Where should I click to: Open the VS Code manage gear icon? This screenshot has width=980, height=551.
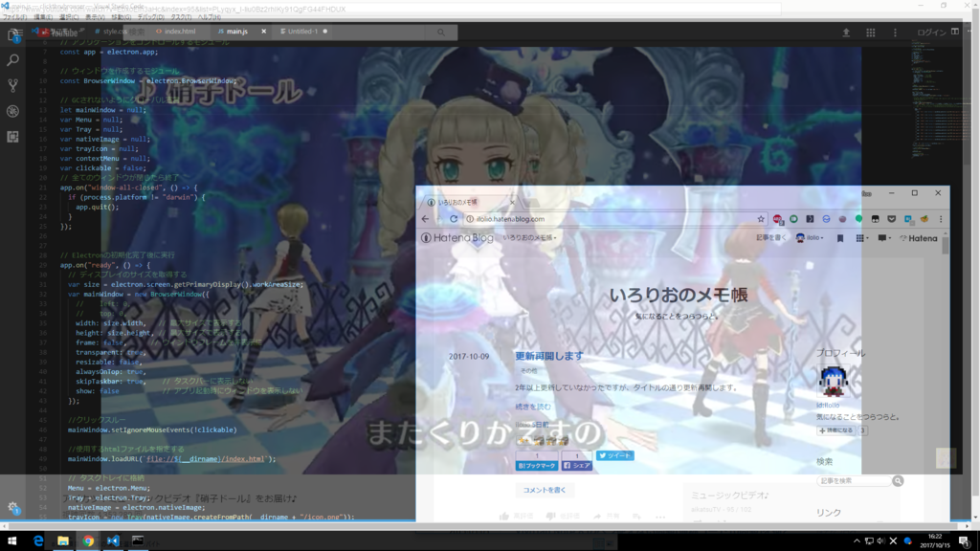coord(13,508)
